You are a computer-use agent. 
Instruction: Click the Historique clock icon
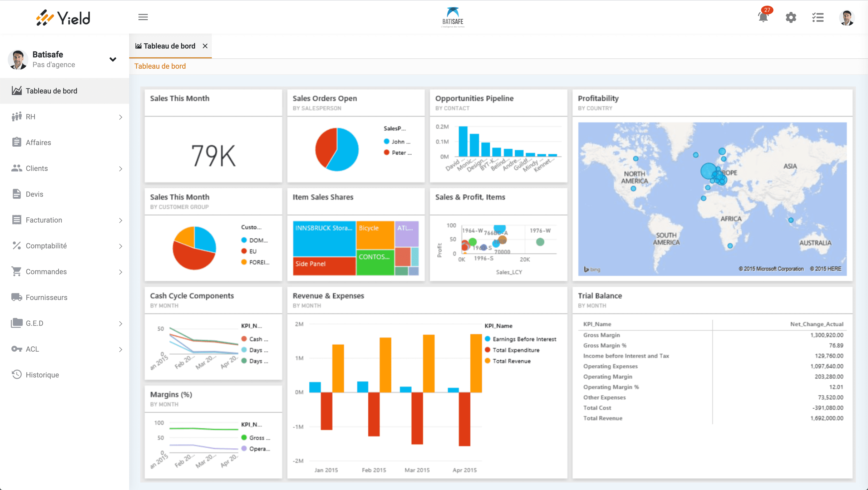(x=17, y=375)
